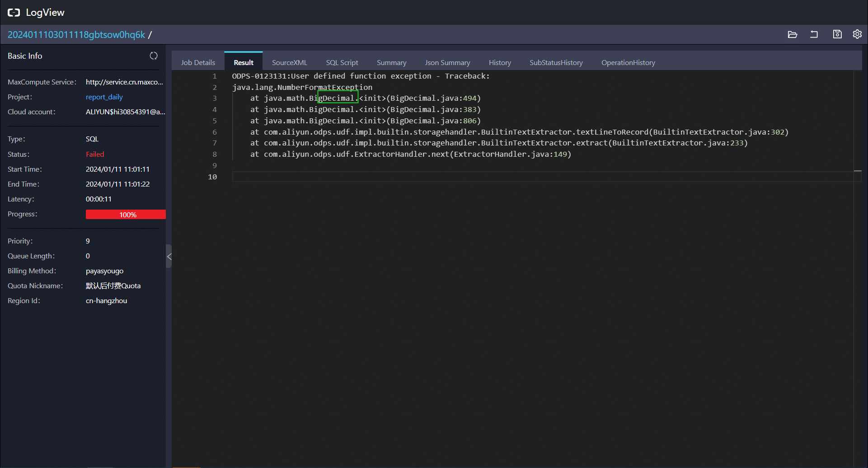Refresh the Basic Info panel
Screen dimensions: 868x468
(154, 56)
